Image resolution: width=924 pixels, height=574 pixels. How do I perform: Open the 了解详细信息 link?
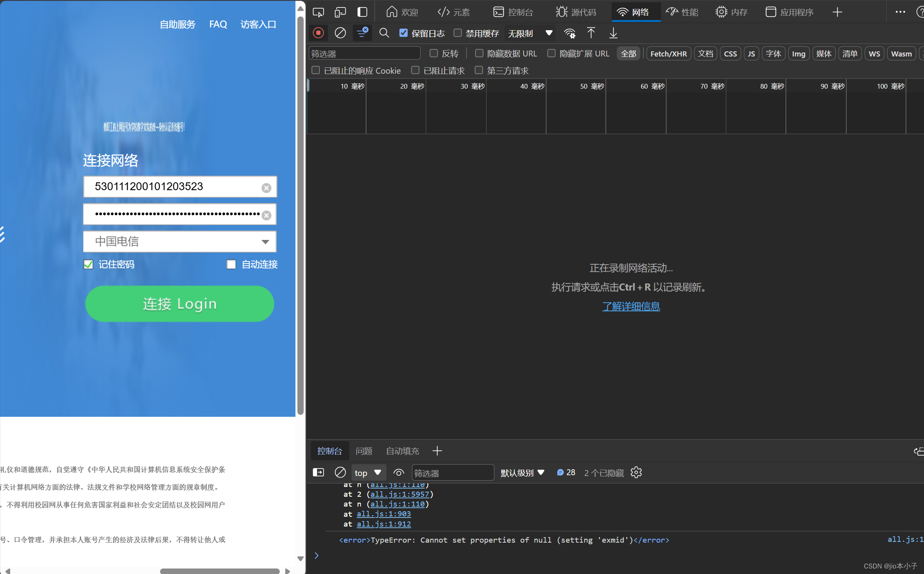(x=631, y=306)
